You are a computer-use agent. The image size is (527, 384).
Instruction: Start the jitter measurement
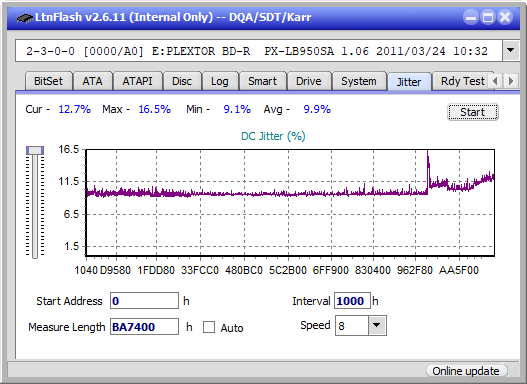click(473, 112)
